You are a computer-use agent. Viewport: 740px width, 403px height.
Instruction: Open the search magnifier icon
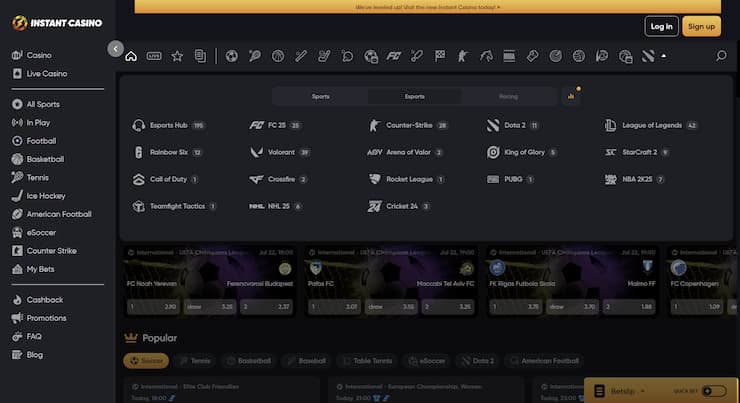(721, 56)
